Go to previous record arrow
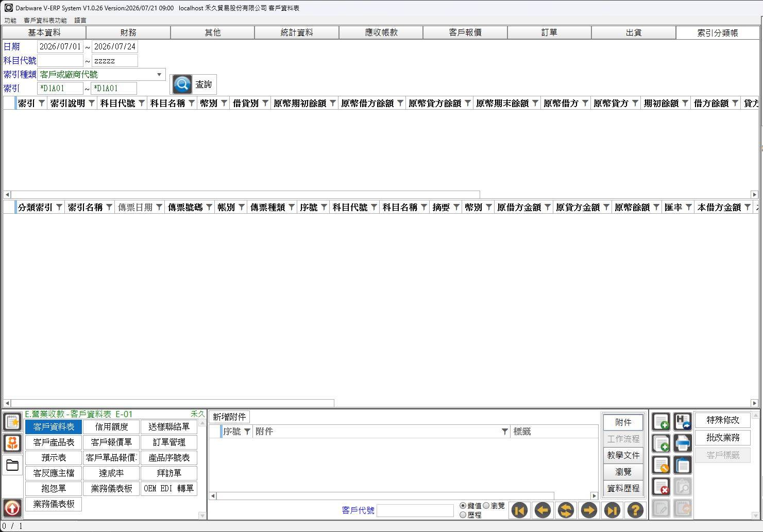 (x=543, y=510)
